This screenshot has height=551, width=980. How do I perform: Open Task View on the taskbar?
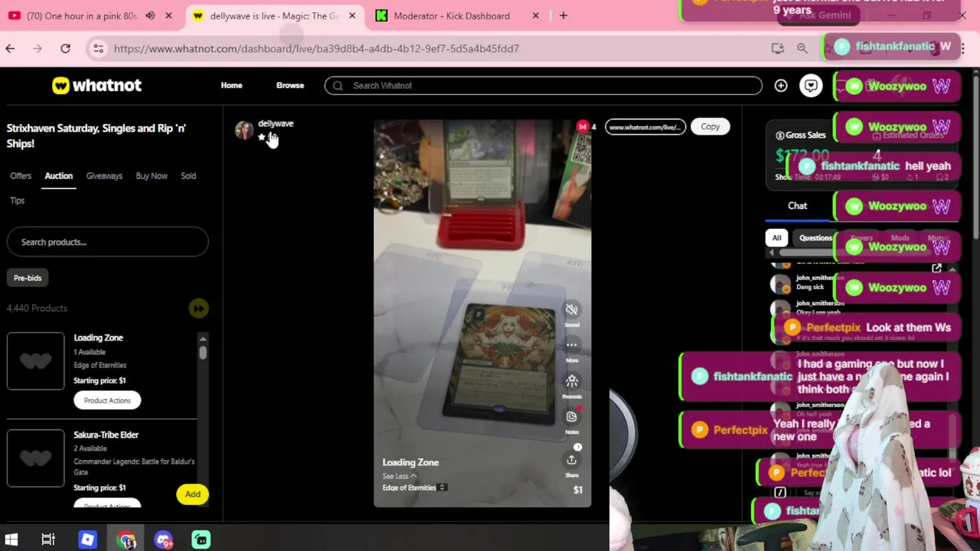tap(48, 540)
